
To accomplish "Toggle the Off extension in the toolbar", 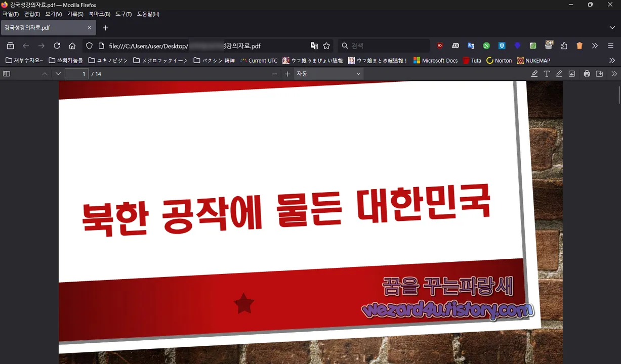I will pyautogui.click(x=549, y=44).
